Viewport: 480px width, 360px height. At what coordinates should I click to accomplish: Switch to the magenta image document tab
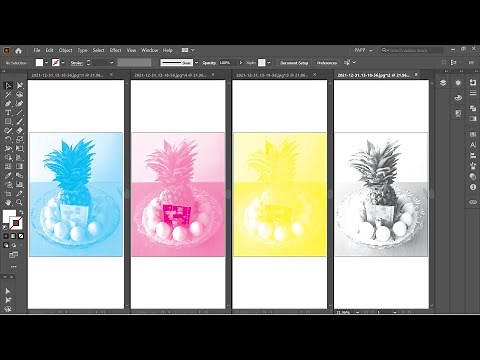(x=170, y=75)
